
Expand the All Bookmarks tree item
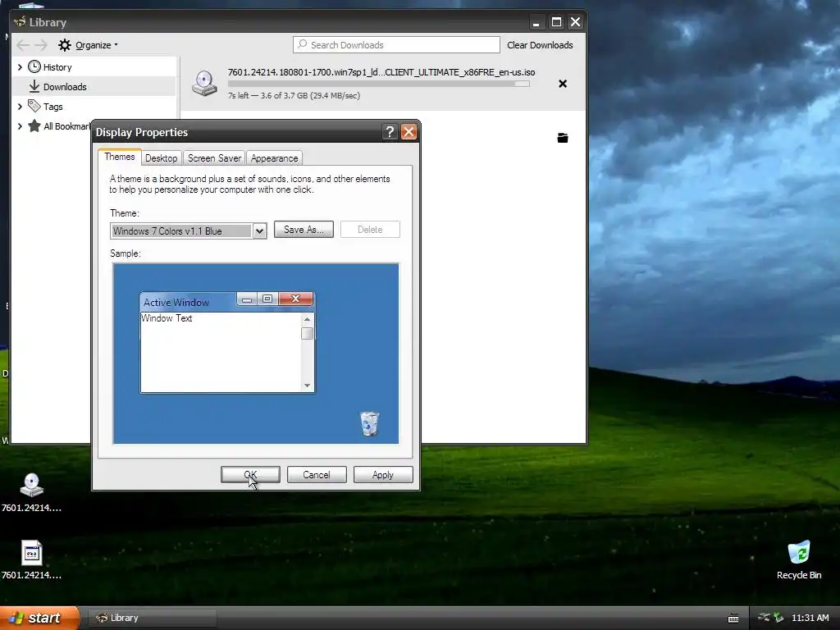pos(20,126)
